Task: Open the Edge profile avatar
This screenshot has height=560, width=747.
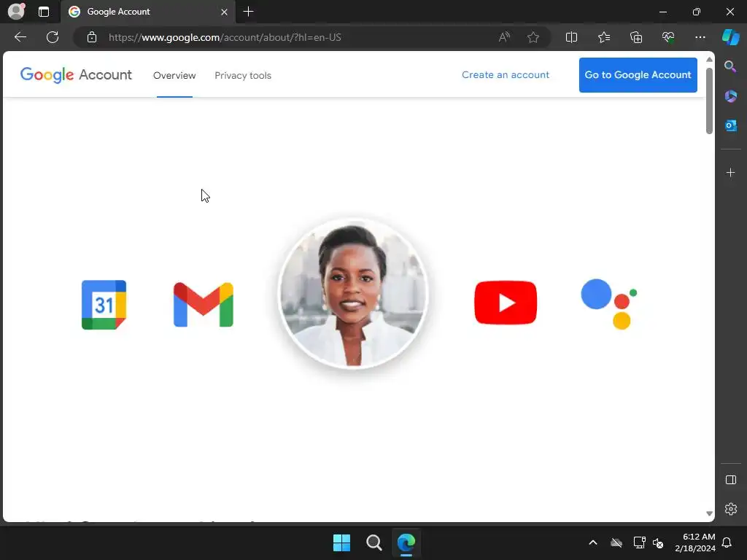Action: coord(16,11)
